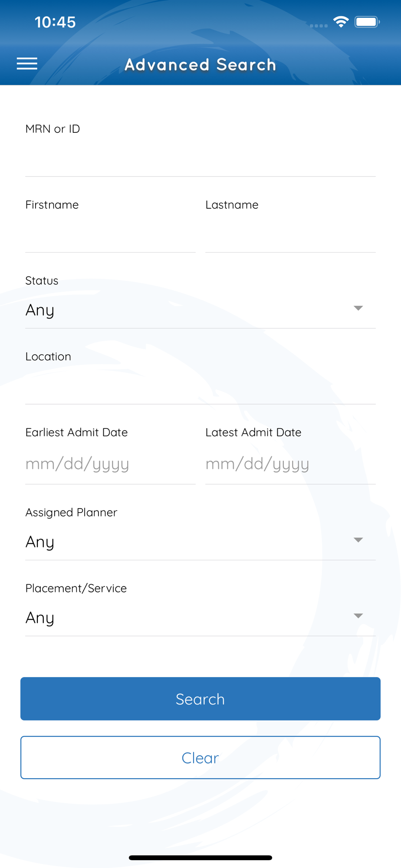Expand the Placement/Service dropdown arrow
The height and width of the screenshot is (868, 401).
[x=358, y=616]
